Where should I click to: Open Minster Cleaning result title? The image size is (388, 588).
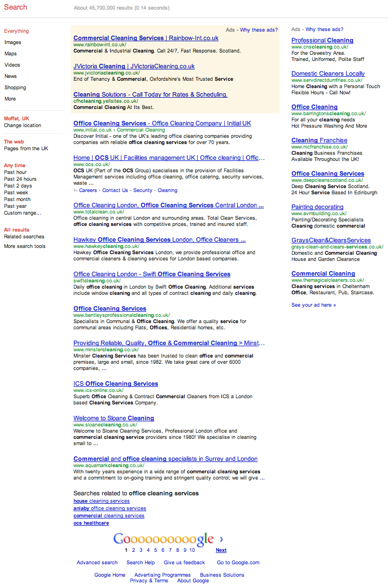[x=169, y=343]
